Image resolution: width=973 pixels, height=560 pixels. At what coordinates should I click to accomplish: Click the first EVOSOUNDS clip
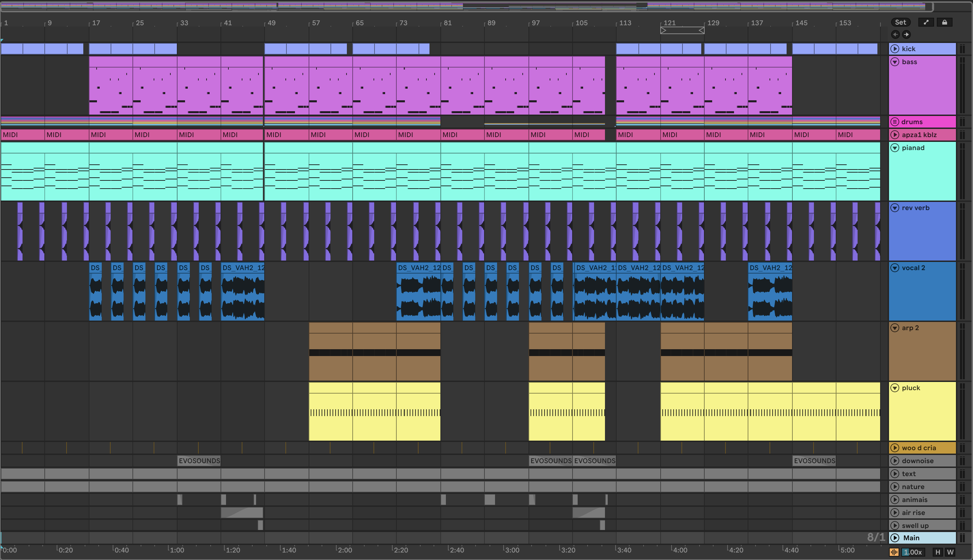(x=199, y=461)
